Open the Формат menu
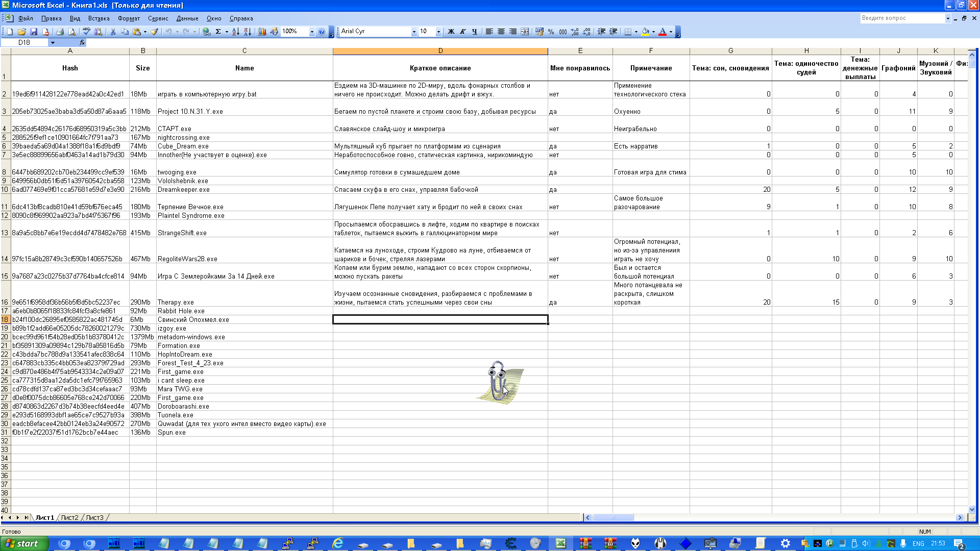980x551 pixels. coord(129,18)
